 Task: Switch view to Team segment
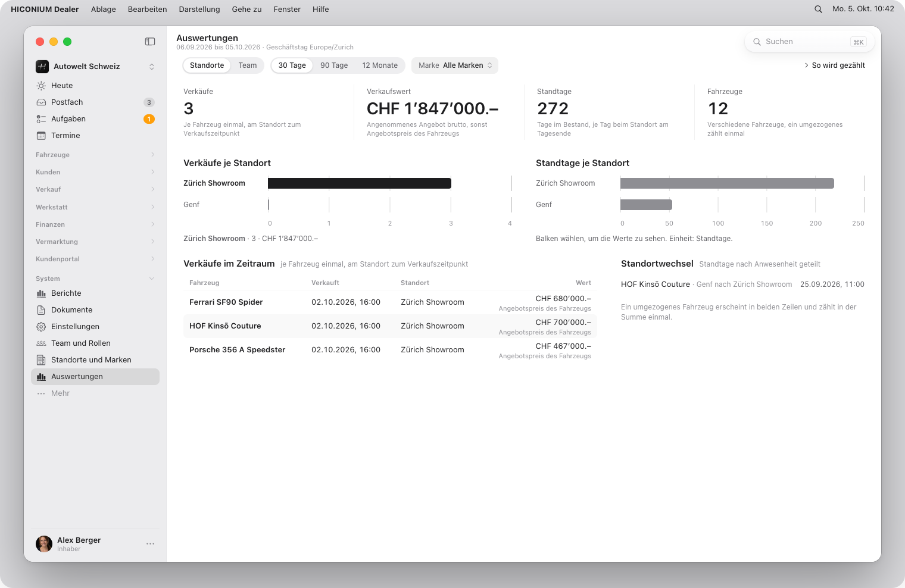pos(248,65)
